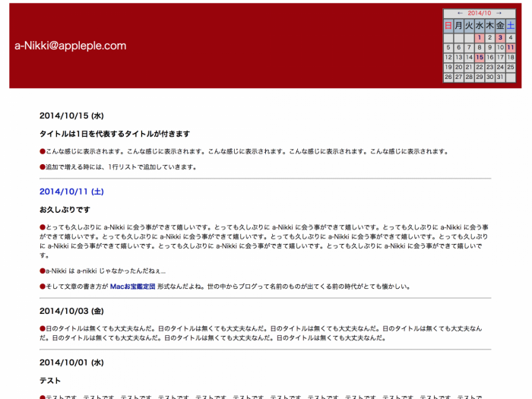
Task: Click the 日 Sunday header in calendar
Action: coord(448,25)
